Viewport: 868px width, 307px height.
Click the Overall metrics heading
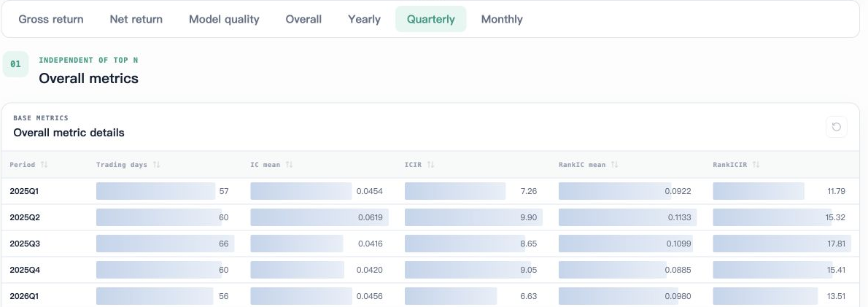point(88,79)
